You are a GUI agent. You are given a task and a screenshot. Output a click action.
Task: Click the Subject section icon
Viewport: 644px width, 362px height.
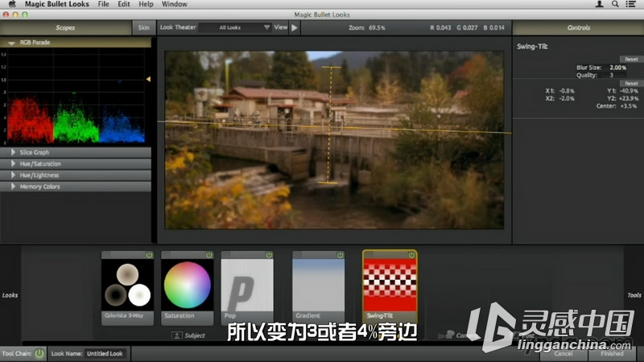[x=177, y=335]
